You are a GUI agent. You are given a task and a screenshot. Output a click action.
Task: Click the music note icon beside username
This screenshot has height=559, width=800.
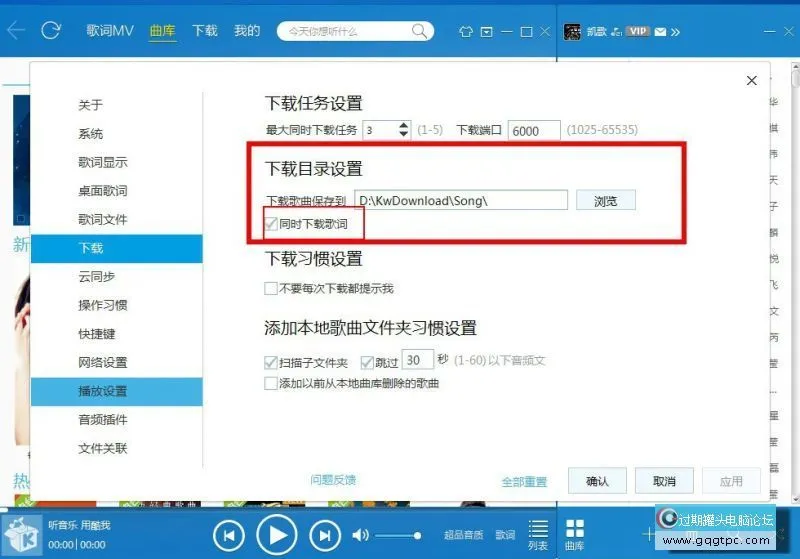coord(616,32)
